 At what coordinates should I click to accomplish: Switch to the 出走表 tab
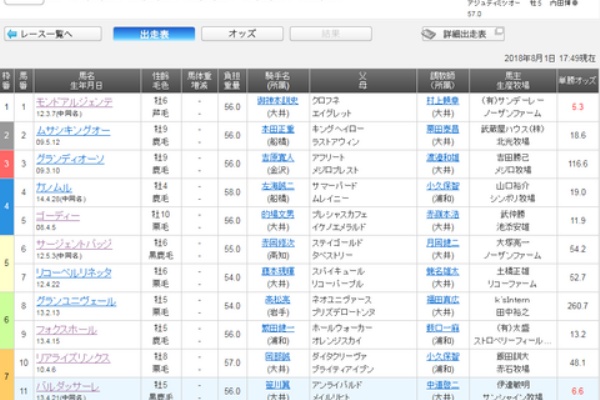(153, 34)
